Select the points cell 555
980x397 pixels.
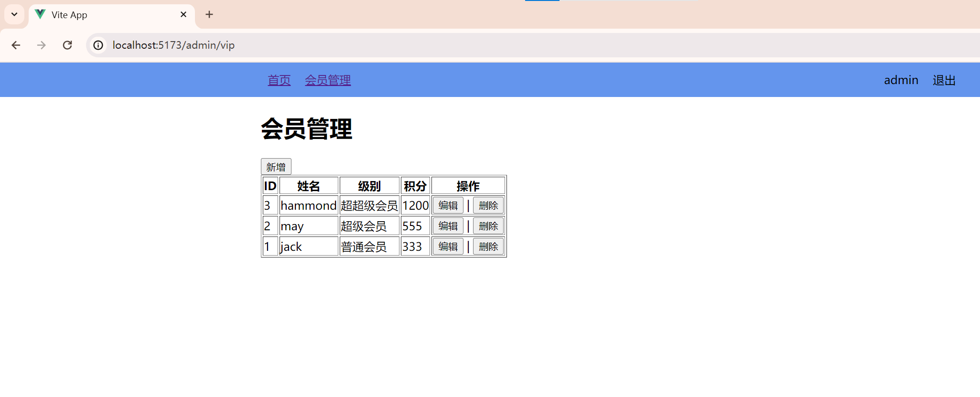(x=415, y=226)
